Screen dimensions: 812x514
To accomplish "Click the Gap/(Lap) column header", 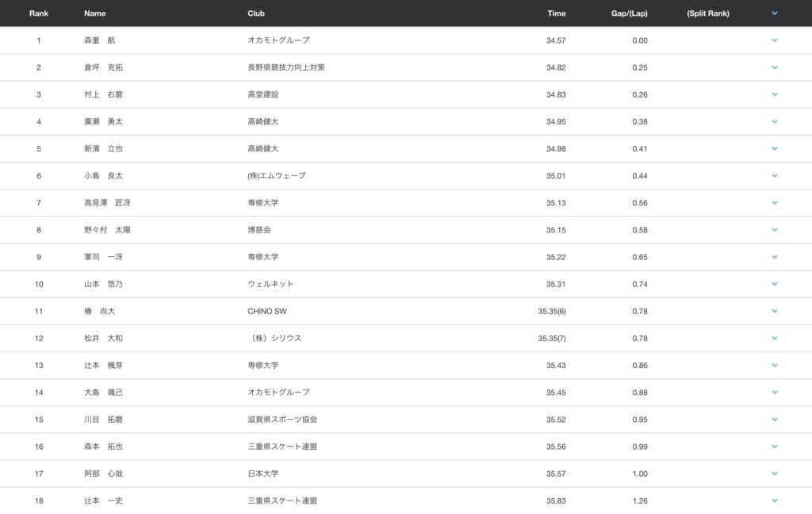I will point(630,13).
